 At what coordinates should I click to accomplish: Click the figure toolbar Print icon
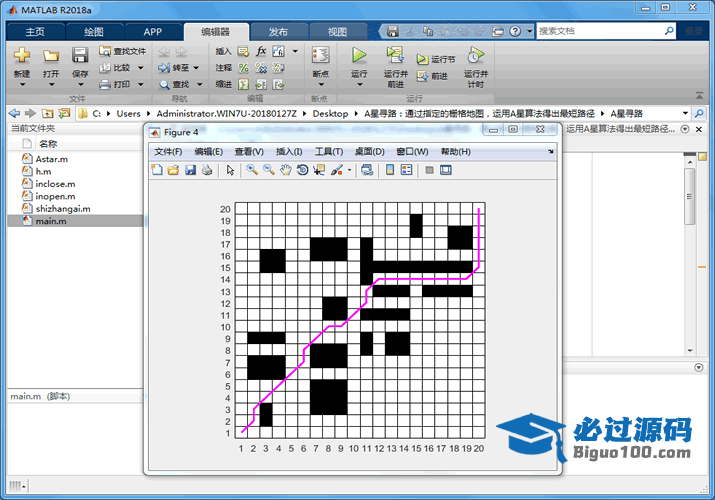click(207, 170)
